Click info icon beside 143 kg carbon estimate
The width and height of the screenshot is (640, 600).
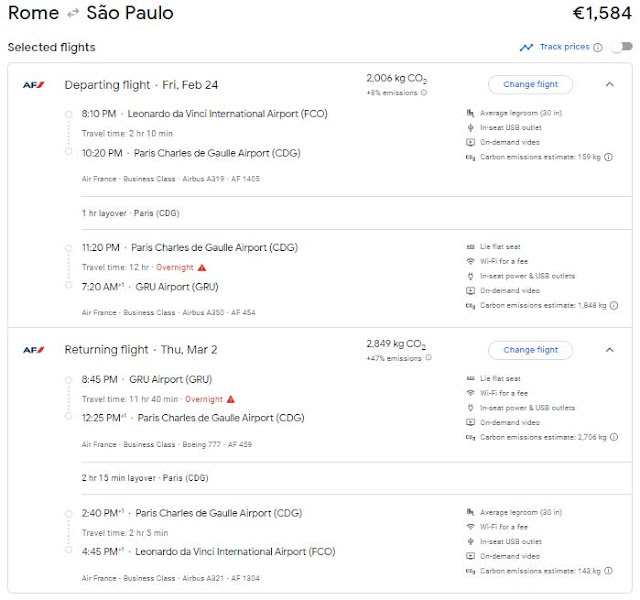[608, 571]
